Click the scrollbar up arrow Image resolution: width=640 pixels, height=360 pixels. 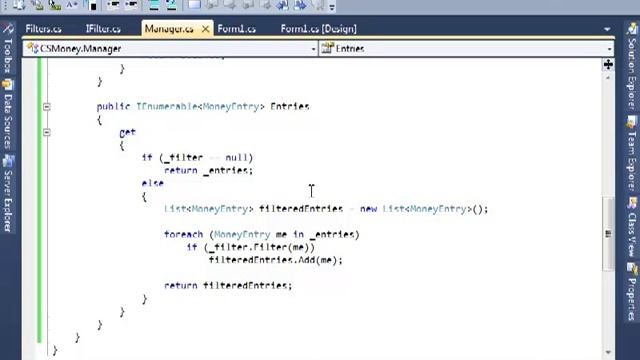pyautogui.click(x=608, y=77)
